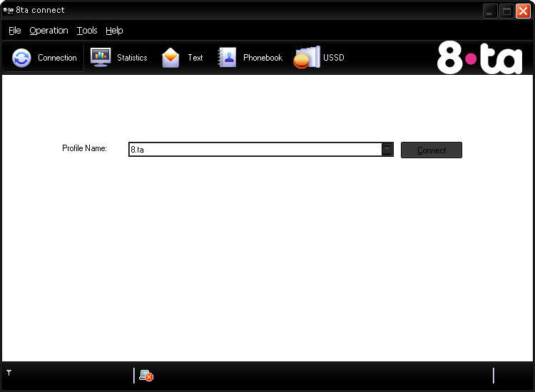
Task: Expand the Profile Name dropdown arrow
Action: point(387,149)
